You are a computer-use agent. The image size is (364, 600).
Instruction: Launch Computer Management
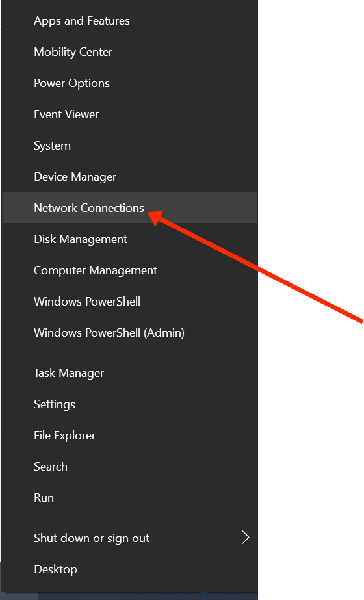click(x=130, y=270)
